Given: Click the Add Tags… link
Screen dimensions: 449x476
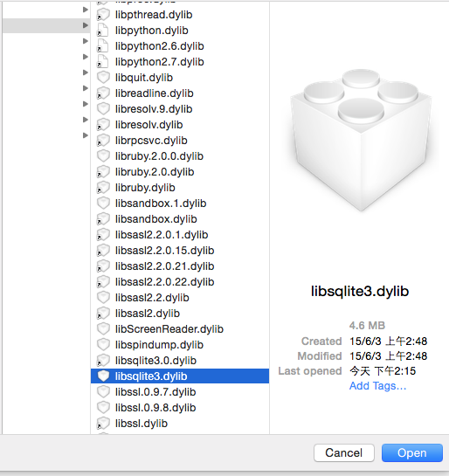Looking at the screenshot, I should tap(377, 386).
